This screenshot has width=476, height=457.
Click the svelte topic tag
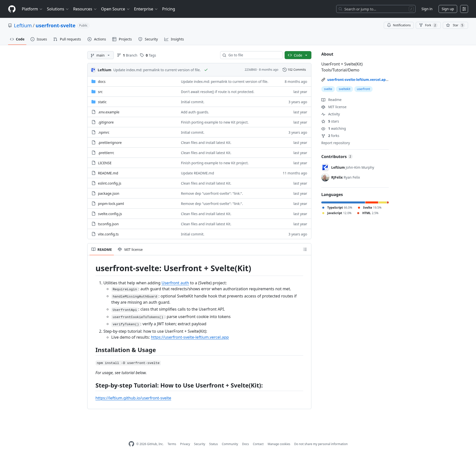click(328, 89)
